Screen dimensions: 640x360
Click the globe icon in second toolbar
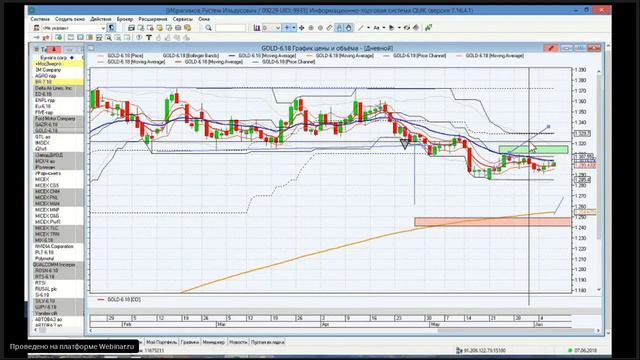coord(59,38)
